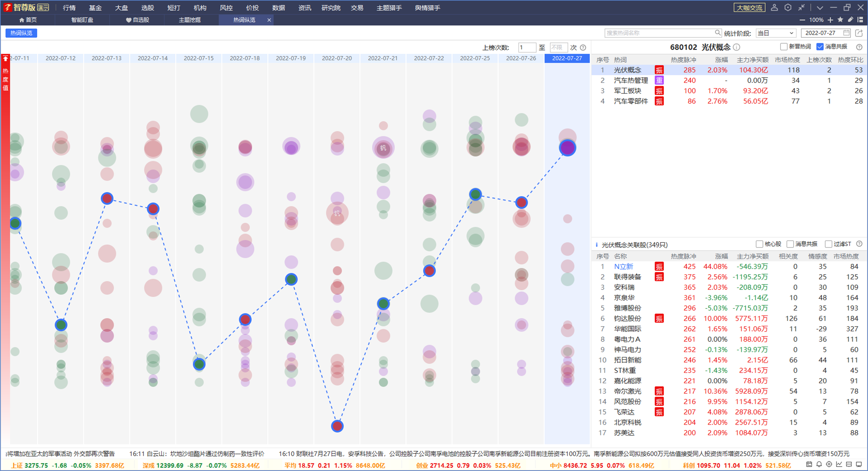Viewport: 868px width, 471px height.
Task: Open the 选股 menu
Action: coord(148,8)
